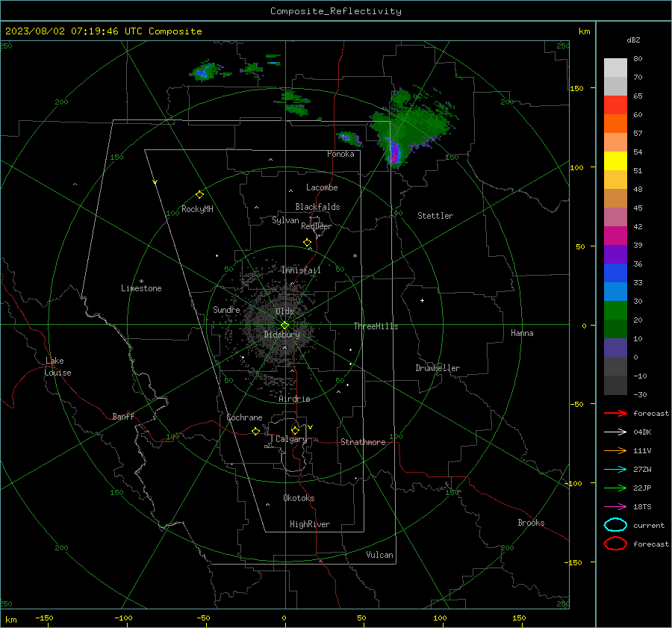This screenshot has width=672, height=628.
Task: Click the Olds town label
Action: [x=284, y=311]
